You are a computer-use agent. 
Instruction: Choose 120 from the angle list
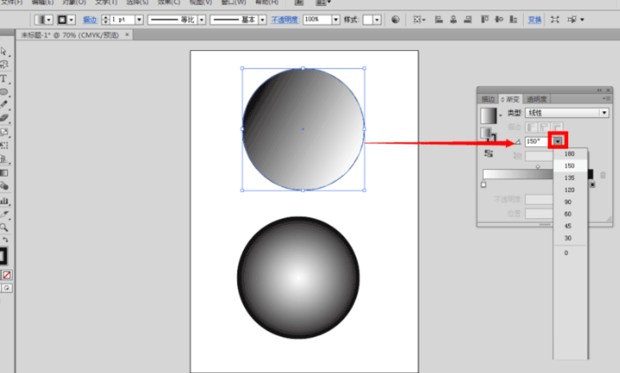click(570, 190)
